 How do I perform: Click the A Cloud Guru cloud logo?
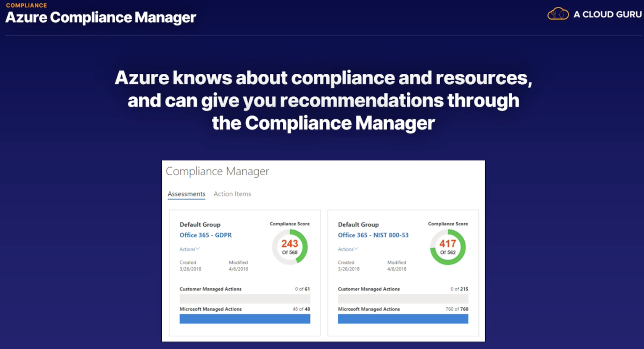coord(558,14)
